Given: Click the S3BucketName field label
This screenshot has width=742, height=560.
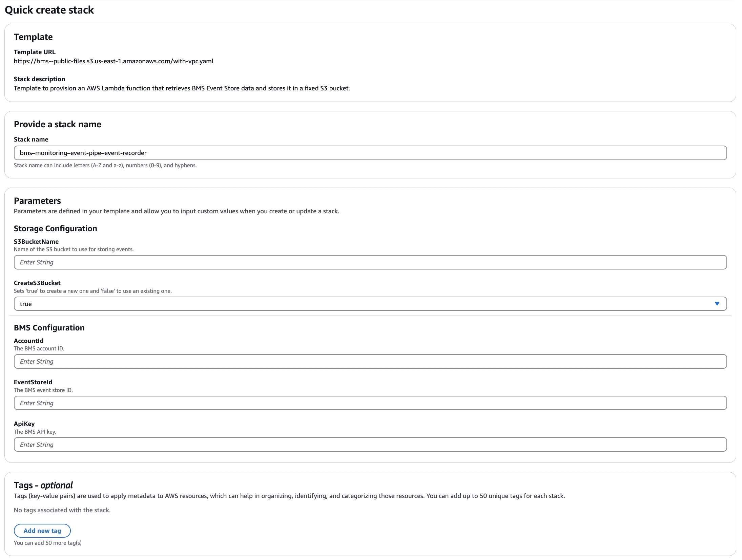Looking at the screenshot, I should pyautogui.click(x=36, y=241).
